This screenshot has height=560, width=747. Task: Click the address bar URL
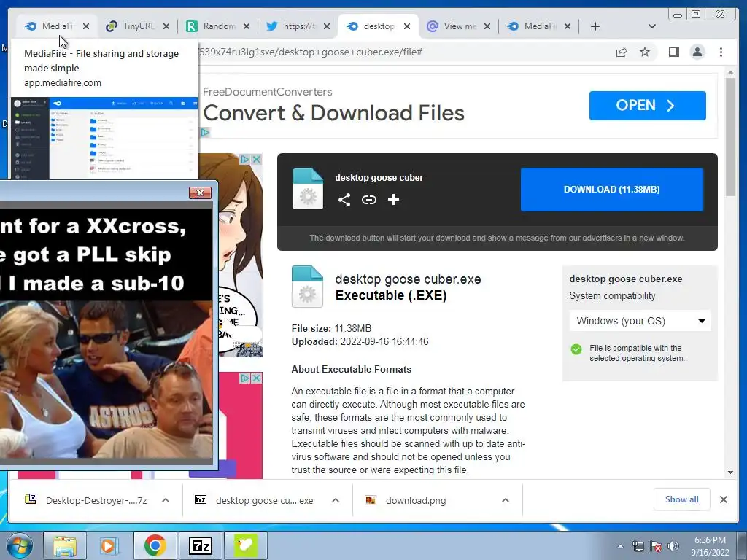(x=311, y=52)
